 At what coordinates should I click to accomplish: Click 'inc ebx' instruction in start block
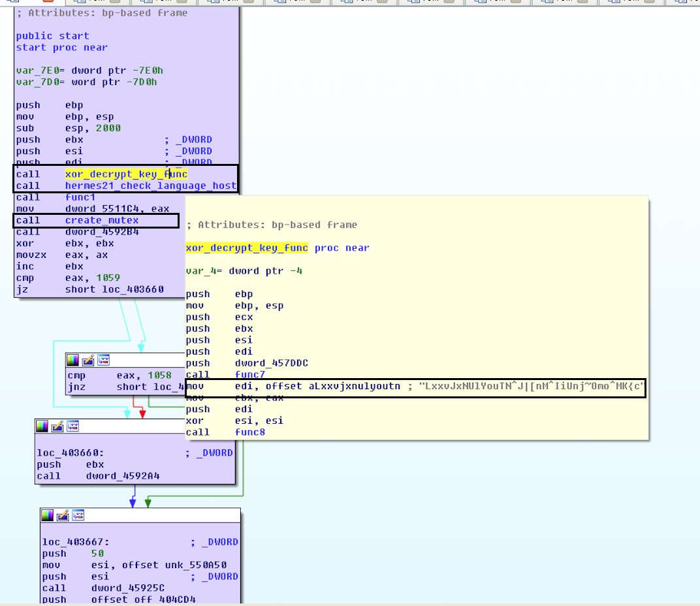coord(50,266)
